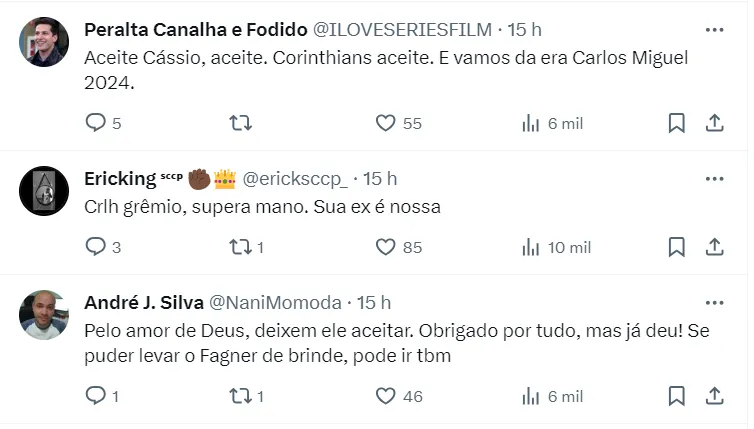Bookmark Peralta Canalha e Fodido's tweet

pos(676,123)
